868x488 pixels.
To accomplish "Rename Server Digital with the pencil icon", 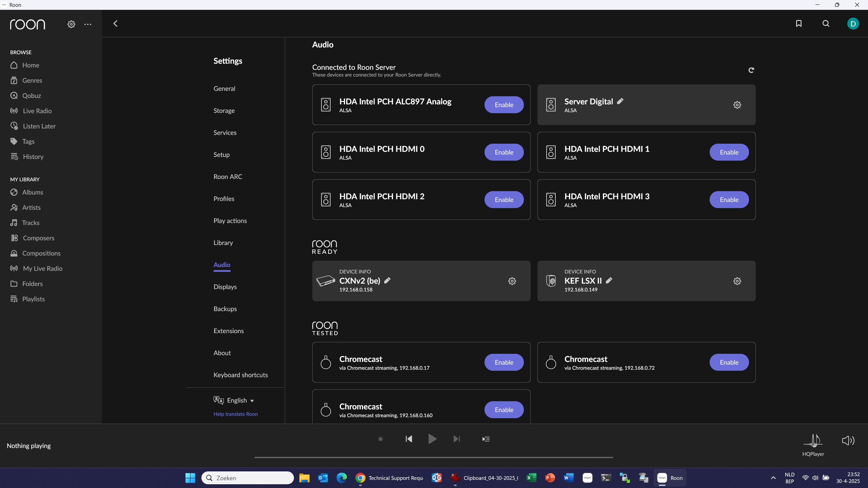I will coord(620,101).
